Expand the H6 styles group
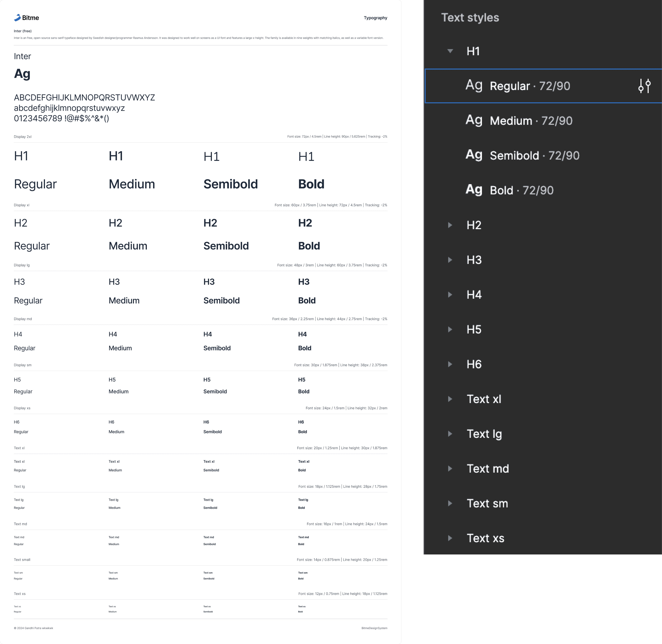The width and height of the screenshot is (662, 644). pyautogui.click(x=450, y=364)
